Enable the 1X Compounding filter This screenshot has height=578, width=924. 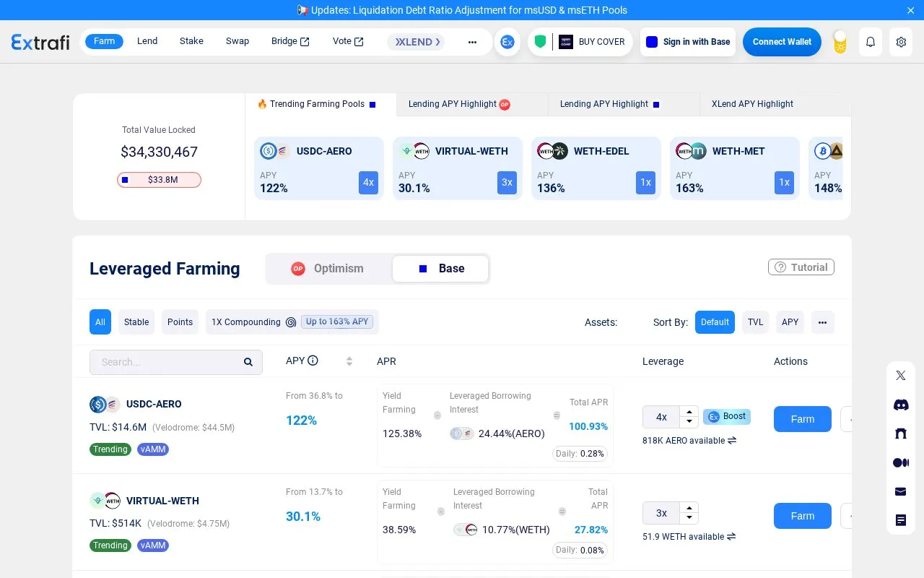click(x=292, y=322)
